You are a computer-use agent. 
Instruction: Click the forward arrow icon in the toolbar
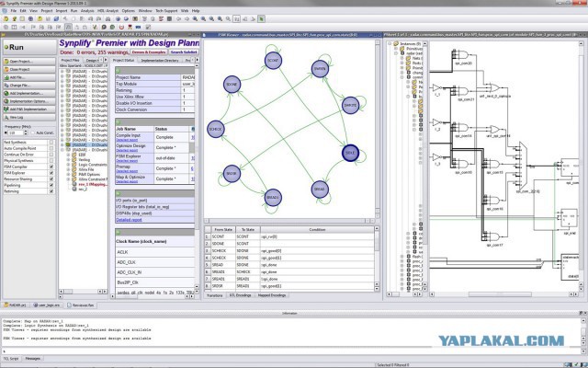pyautogui.click(x=187, y=18)
